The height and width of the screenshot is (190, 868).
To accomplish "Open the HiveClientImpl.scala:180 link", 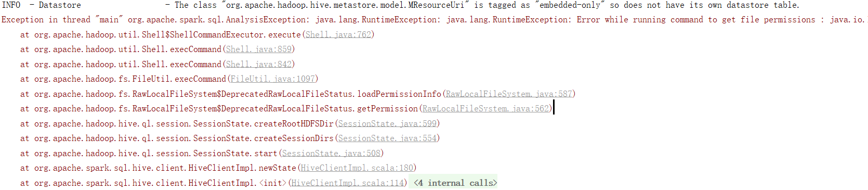I will (x=357, y=168).
